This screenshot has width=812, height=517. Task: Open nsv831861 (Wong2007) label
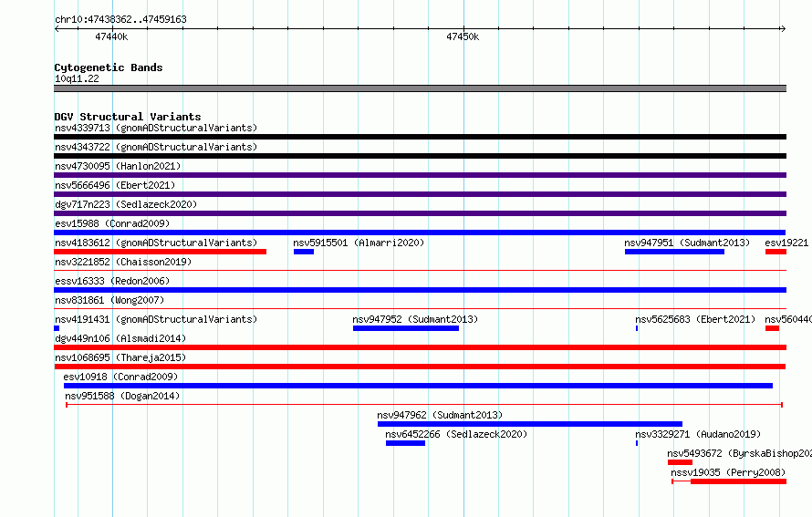click(109, 300)
